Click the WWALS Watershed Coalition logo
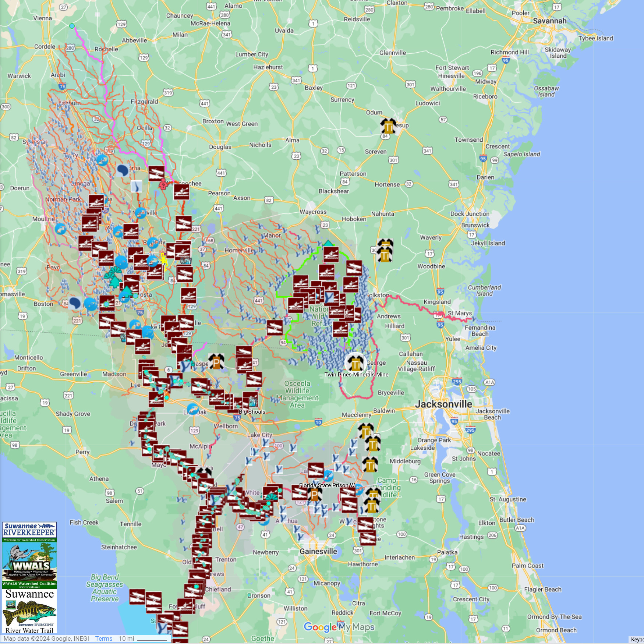Screen dimensions: 644x644 [29, 563]
